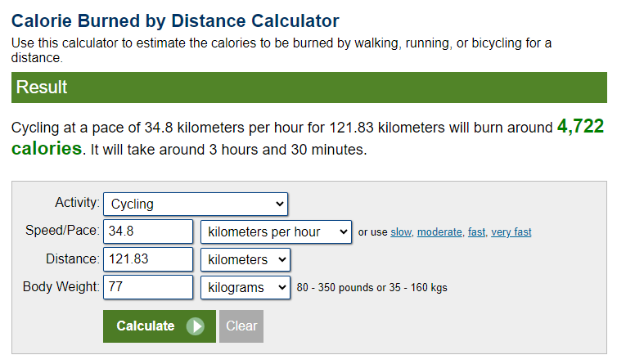Viewport: 617px width, 364px height.
Task: Choose the moderate pace link
Action: click(439, 232)
